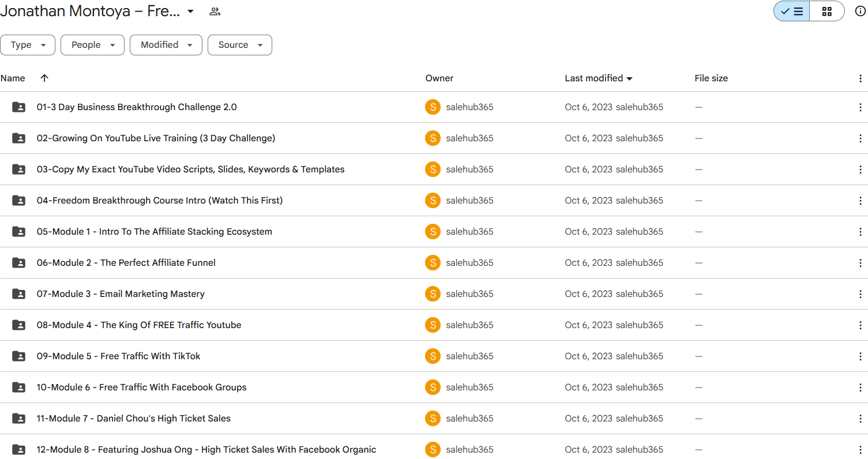868x459 pixels.
Task: Open column options menu in the header row
Action: [861, 78]
